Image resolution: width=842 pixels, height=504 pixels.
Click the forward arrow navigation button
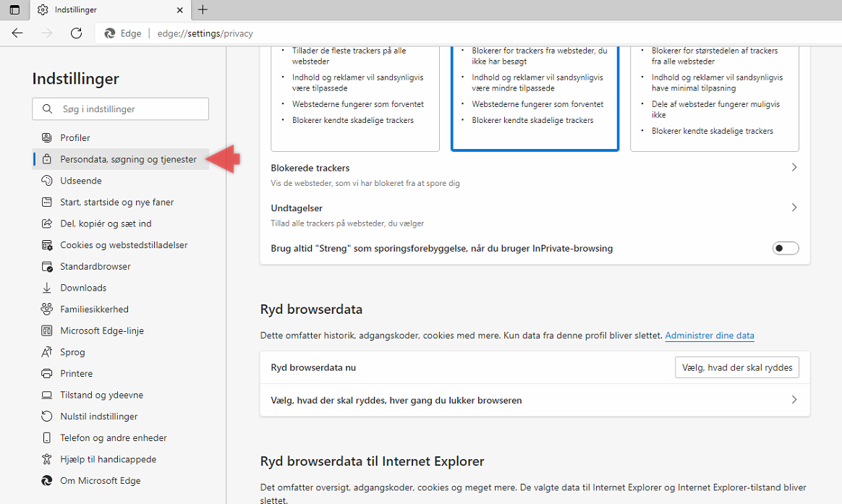click(x=47, y=33)
